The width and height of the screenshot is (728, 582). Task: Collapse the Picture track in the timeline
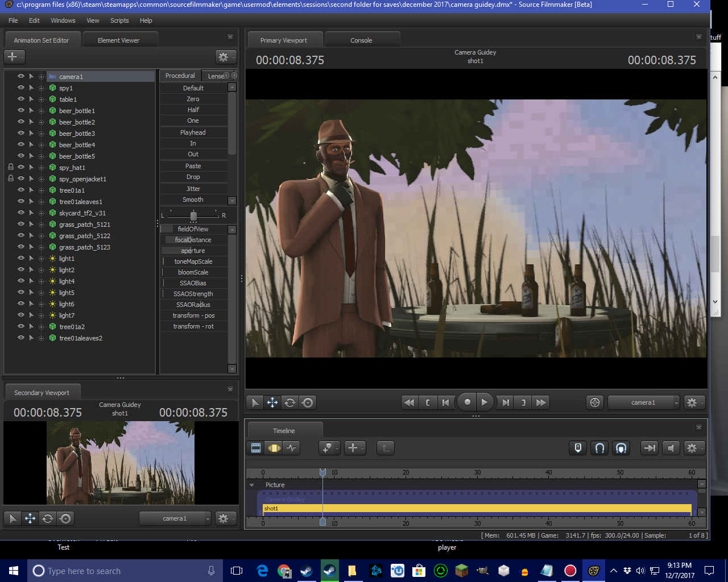[252, 485]
